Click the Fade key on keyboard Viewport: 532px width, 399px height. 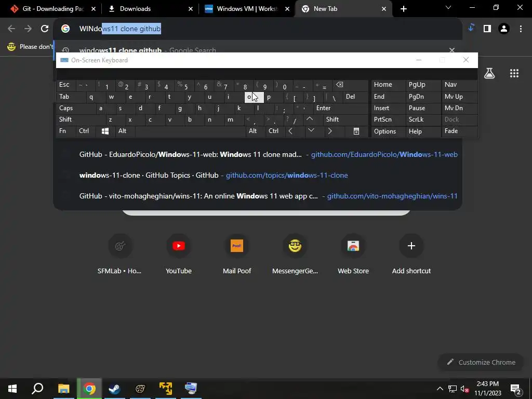459,131
